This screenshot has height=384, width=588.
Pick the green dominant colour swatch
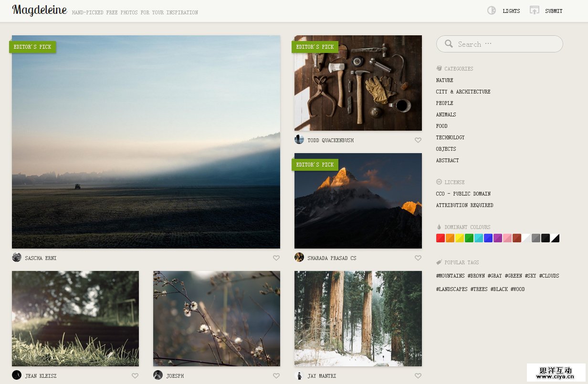pyautogui.click(x=469, y=238)
